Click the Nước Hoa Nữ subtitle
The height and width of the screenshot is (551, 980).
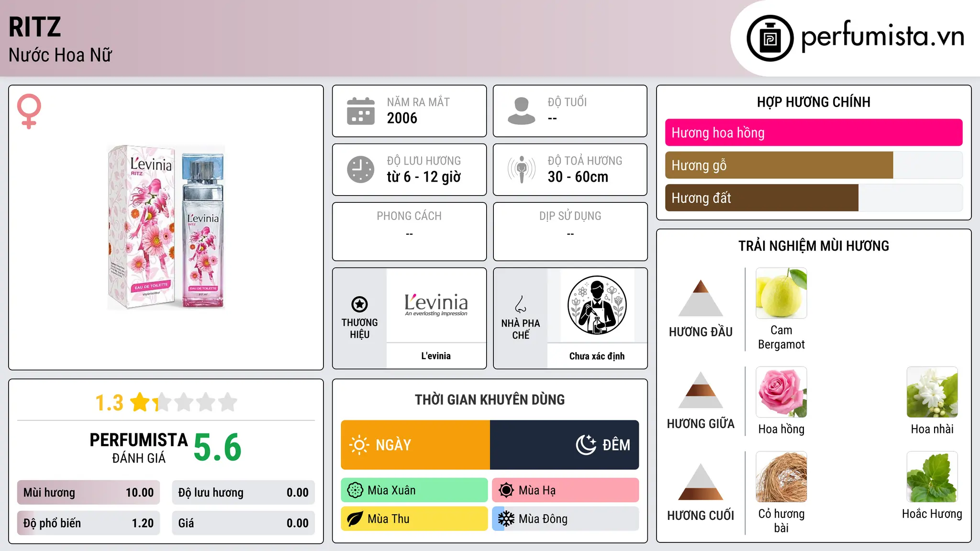pos(60,55)
